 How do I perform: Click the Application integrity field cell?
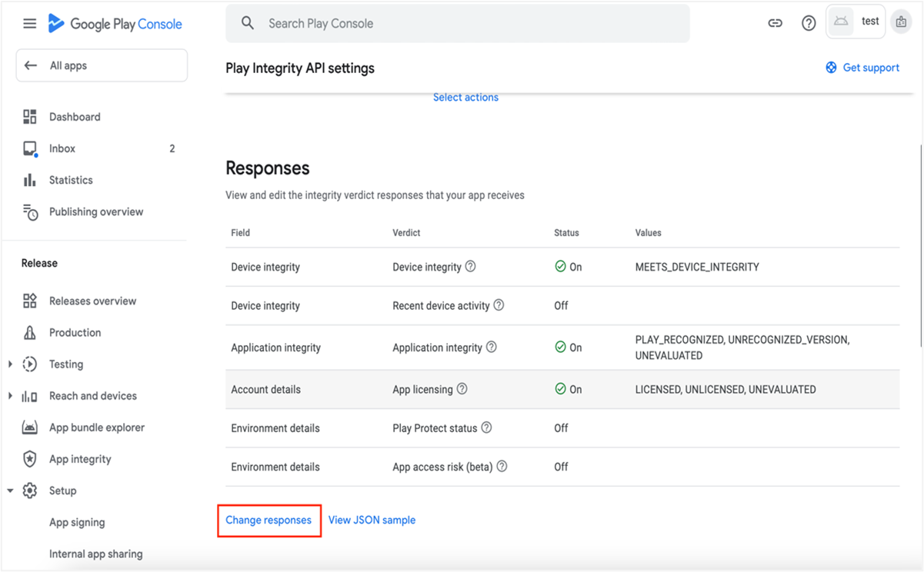coord(275,348)
